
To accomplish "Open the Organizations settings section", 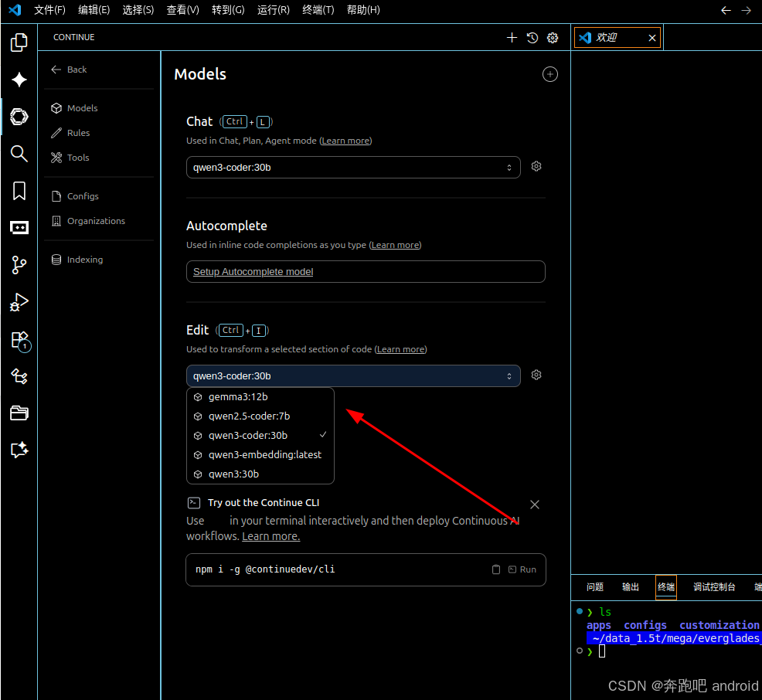I will 88,221.
